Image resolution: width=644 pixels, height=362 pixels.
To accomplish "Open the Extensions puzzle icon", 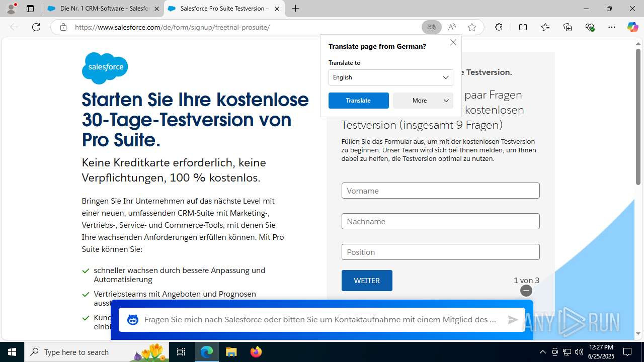I will (499, 27).
